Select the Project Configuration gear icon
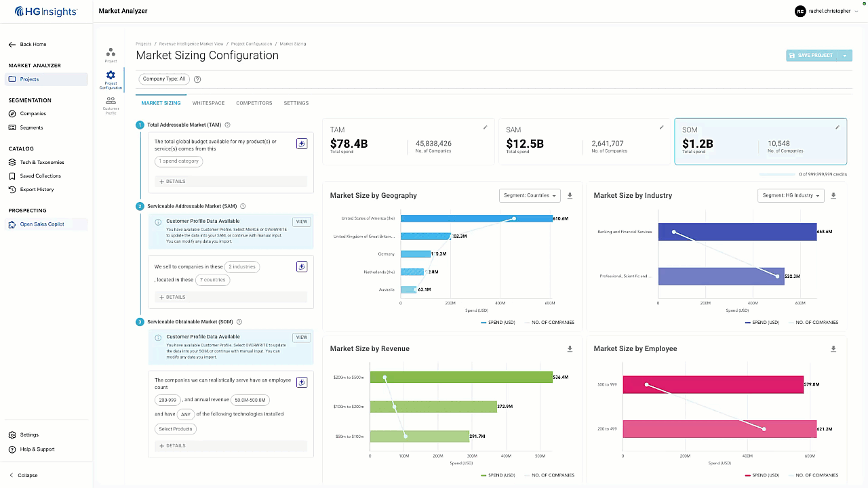Image resolution: width=868 pixels, height=488 pixels. 111,80
